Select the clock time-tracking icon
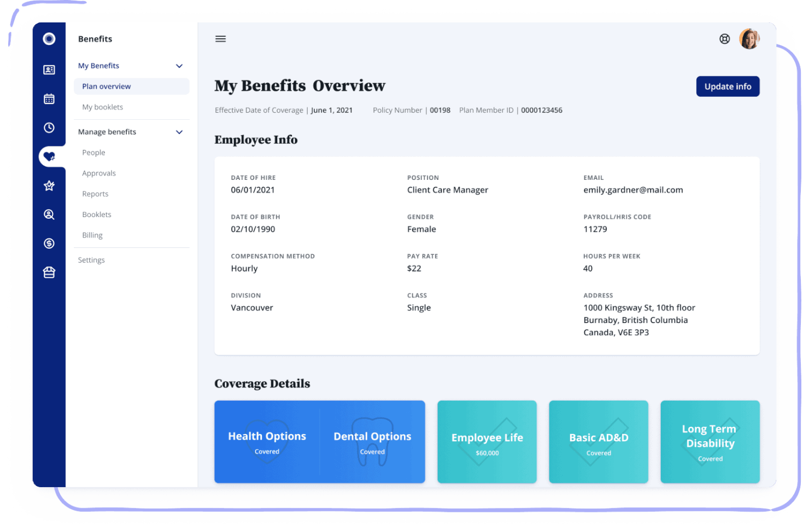Screen dimensions: 809x532 point(49,128)
